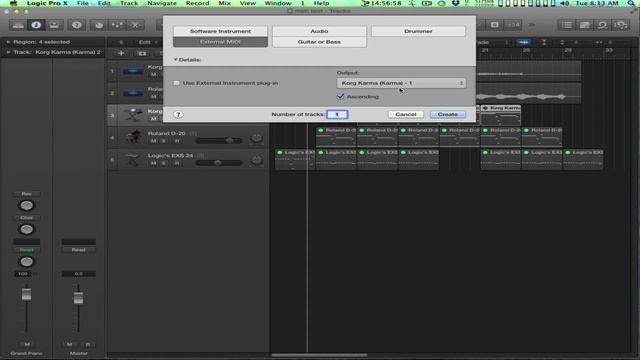
Task: Open the Mix menu
Action: (224, 3)
